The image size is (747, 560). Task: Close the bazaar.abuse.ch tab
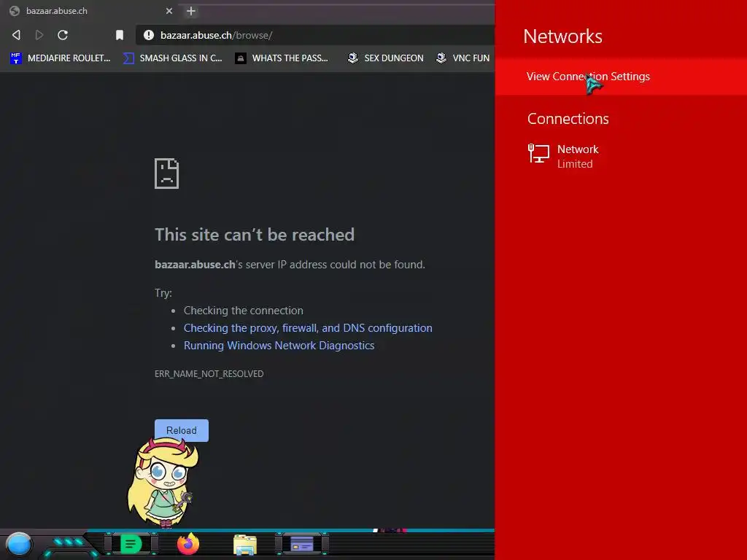click(x=169, y=11)
